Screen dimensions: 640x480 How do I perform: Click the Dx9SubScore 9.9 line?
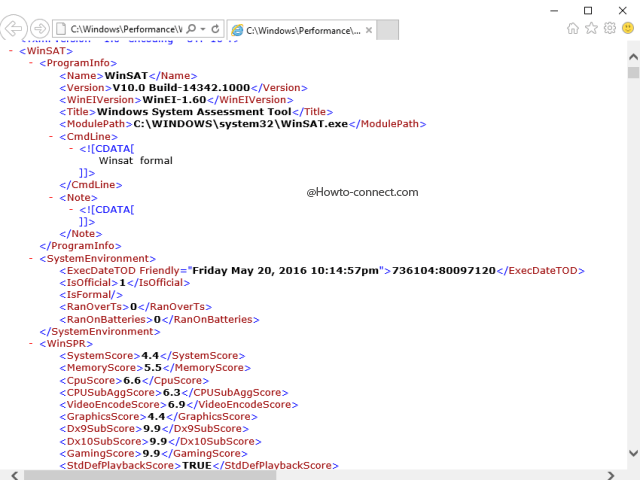(154, 429)
